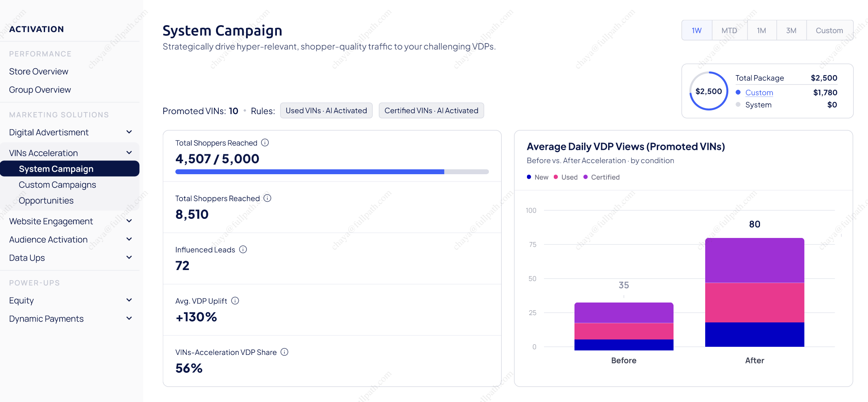Select the 3M time range tab
868x402 pixels.
click(791, 30)
